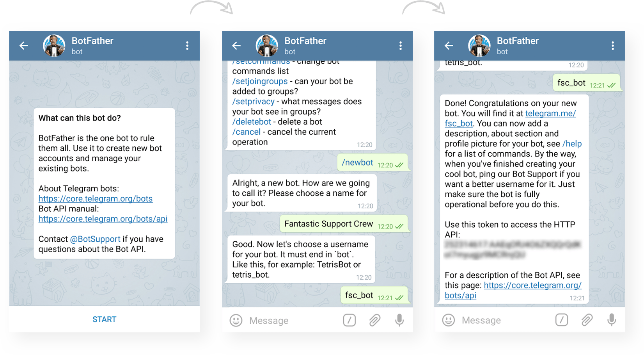Record voice with microphone in middle chat
This screenshot has width=644, height=355.
coord(399,321)
